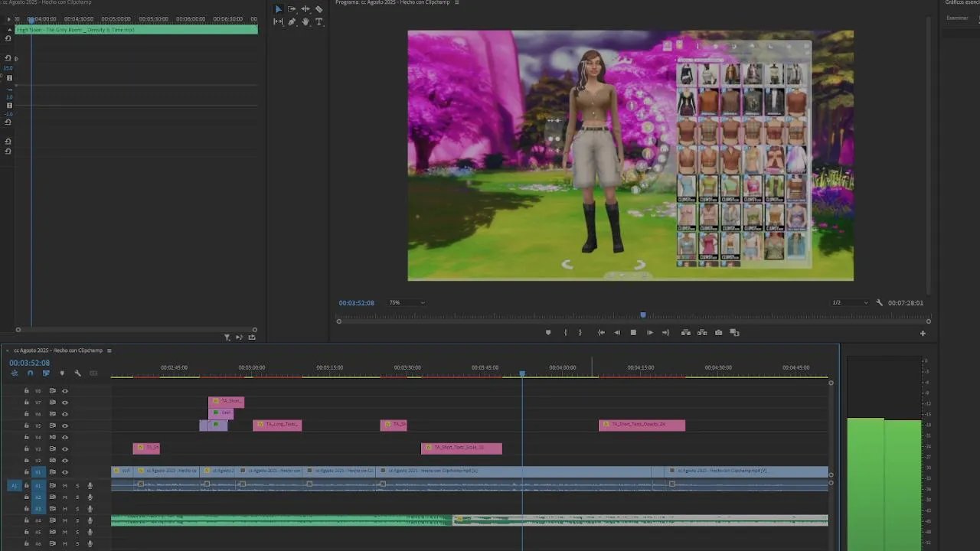Open Program panel menu hamburger
This screenshot has width=980, height=551.
click(457, 2)
